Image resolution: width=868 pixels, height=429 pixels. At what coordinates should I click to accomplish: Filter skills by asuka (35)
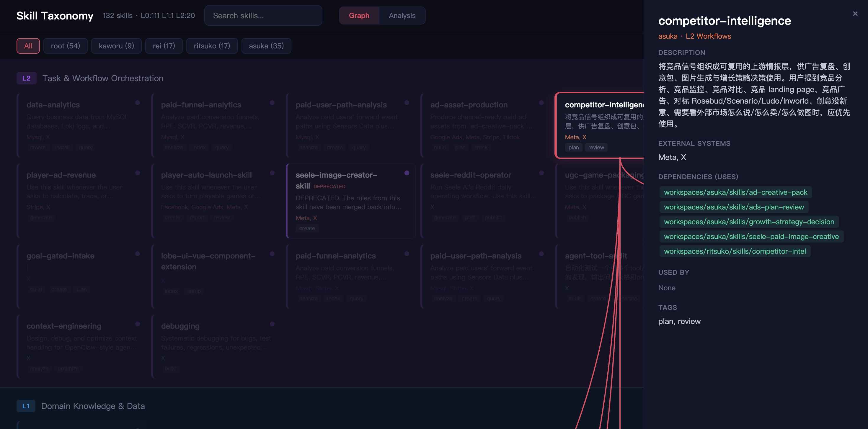(x=266, y=46)
